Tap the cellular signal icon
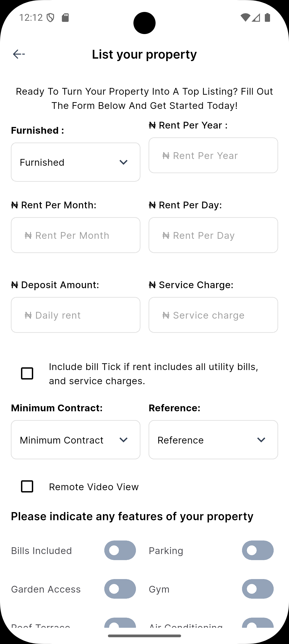This screenshot has height=644, width=289. tap(256, 18)
